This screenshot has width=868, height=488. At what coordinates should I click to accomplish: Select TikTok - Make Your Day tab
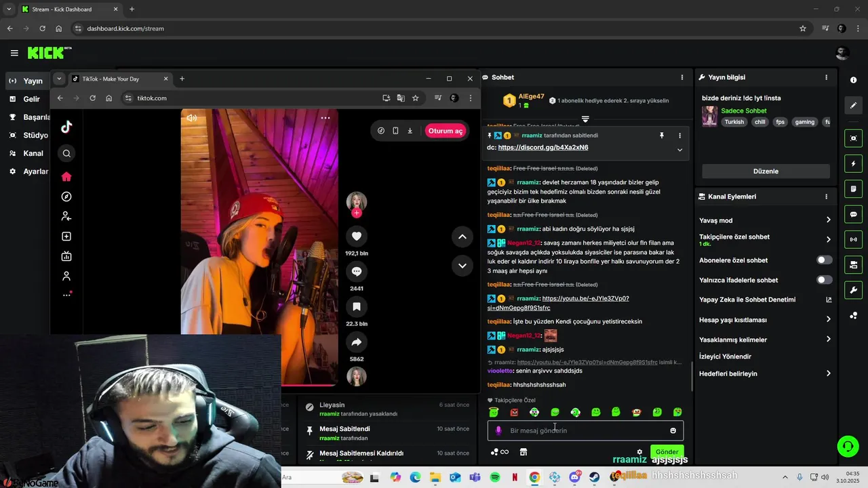click(120, 79)
